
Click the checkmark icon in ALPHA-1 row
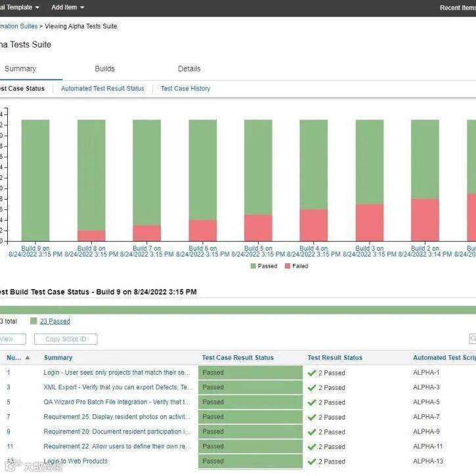[x=312, y=373]
